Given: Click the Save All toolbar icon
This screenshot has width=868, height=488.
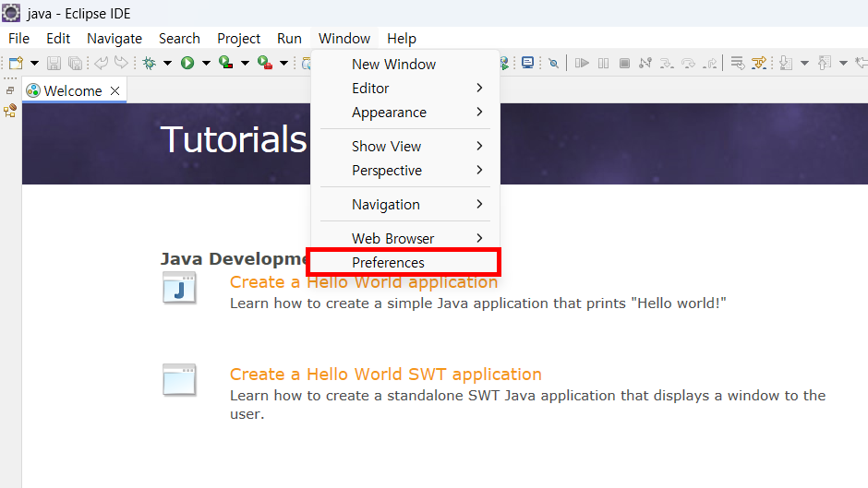Looking at the screenshot, I should coord(75,63).
